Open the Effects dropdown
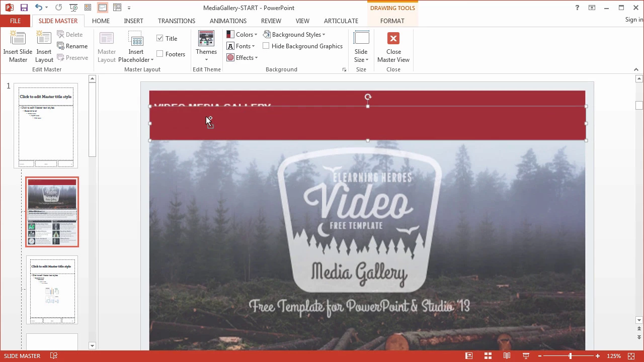Screen dimensions: 644x362 click(242, 58)
